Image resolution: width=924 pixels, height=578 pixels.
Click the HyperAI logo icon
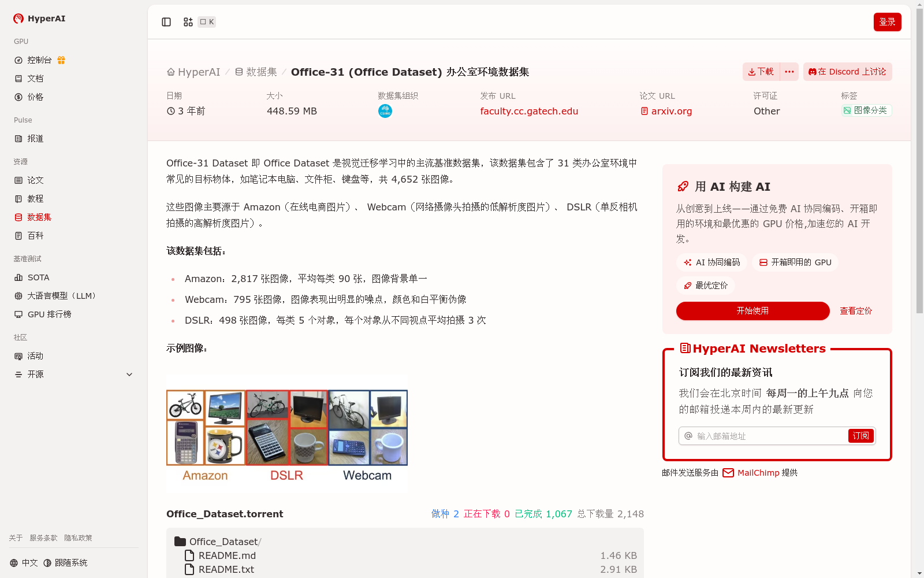pyautogui.click(x=18, y=18)
